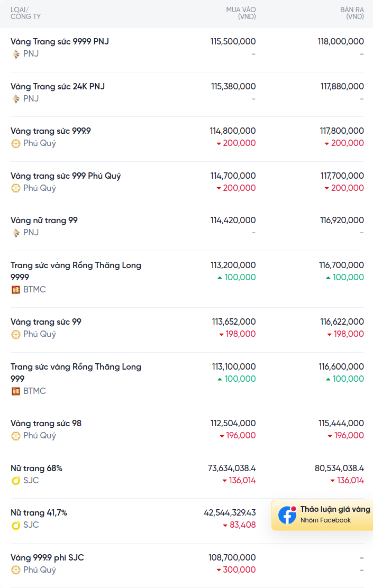This screenshot has height=588, width=373.
Task: Click PNJ logo under Vàng Trang sức 9999 PNJ
Action: tap(16, 54)
